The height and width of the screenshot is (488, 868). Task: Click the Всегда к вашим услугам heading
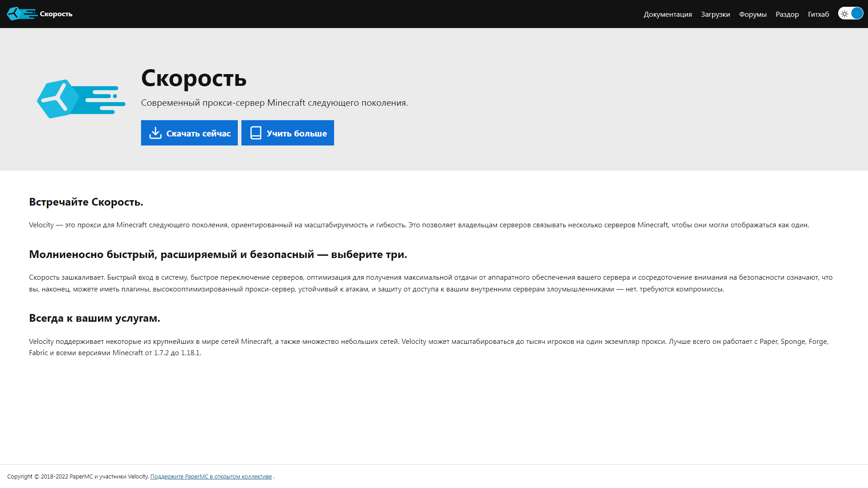click(x=94, y=318)
